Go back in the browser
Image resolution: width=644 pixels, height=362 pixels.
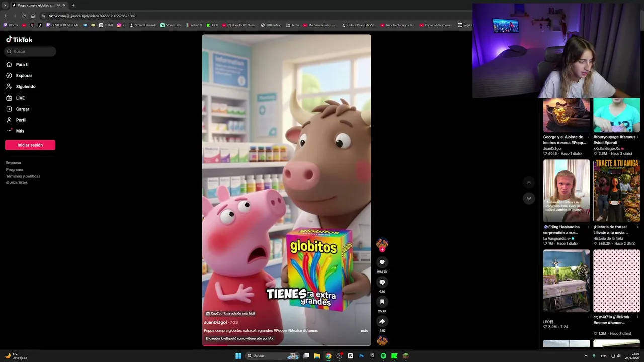click(x=6, y=16)
